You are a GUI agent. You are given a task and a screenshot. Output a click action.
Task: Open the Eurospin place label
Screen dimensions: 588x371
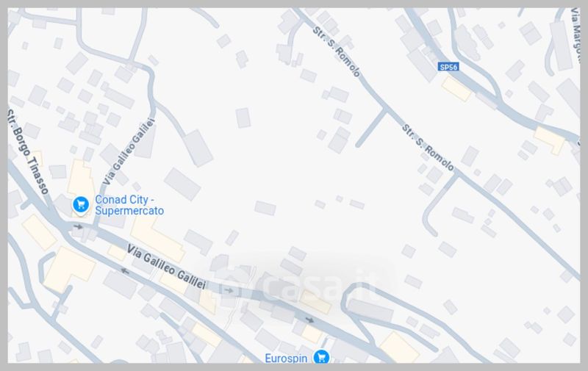(286, 359)
